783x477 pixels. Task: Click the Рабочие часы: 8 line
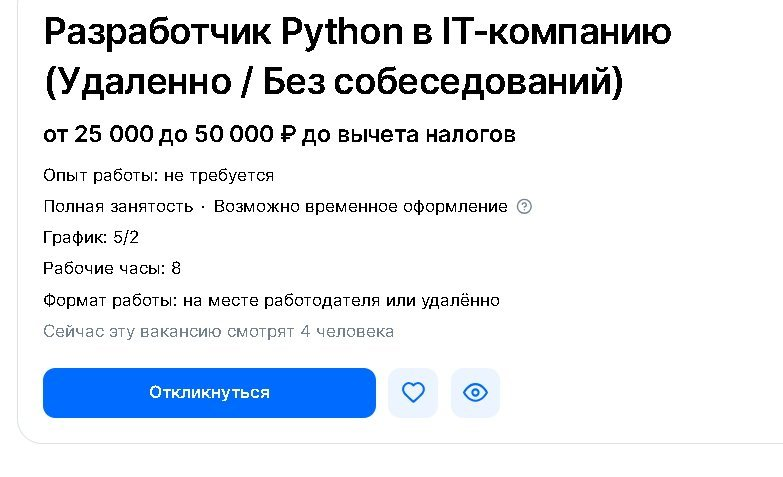point(112,269)
